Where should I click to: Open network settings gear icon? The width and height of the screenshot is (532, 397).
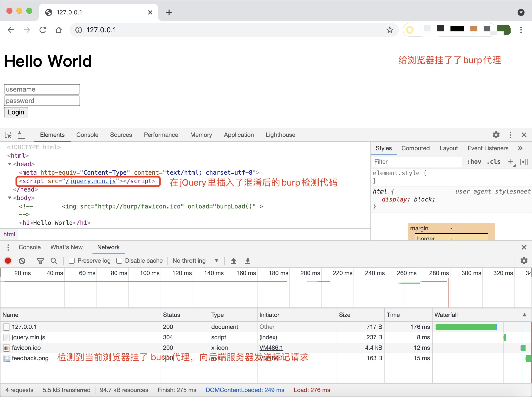coord(524,261)
